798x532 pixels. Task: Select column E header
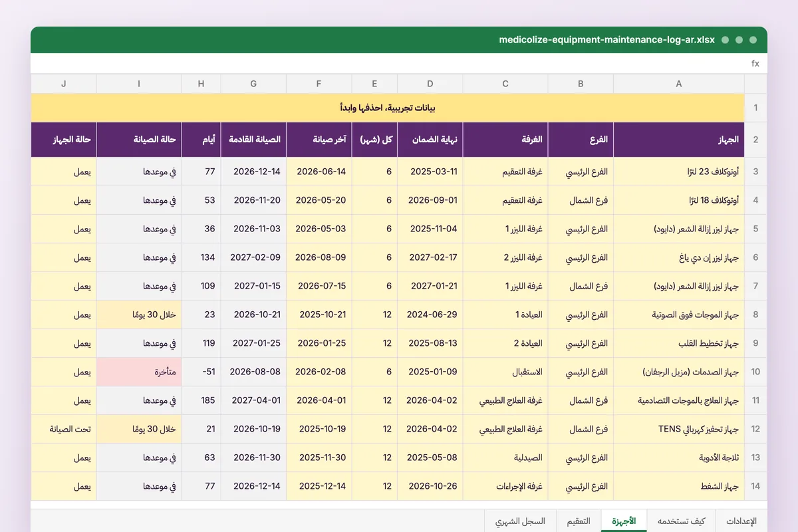click(x=374, y=84)
